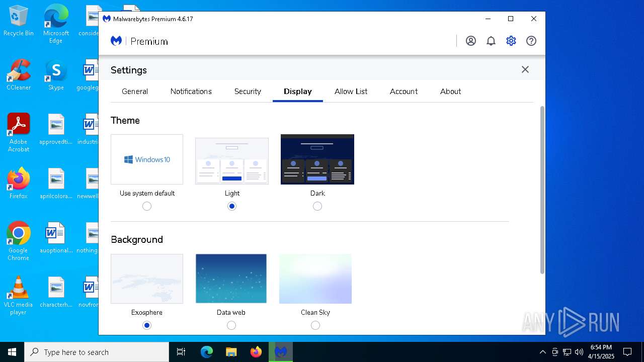Click the settings vertical scrollbar
Image resolution: width=644 pixels, height=362 pixels.
click(x=542, y=190)
